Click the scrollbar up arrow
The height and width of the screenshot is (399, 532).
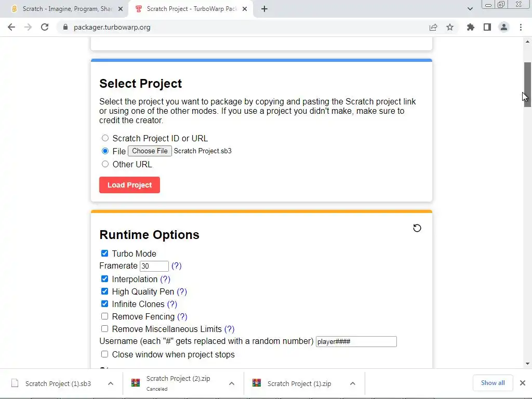coord(527,42)
